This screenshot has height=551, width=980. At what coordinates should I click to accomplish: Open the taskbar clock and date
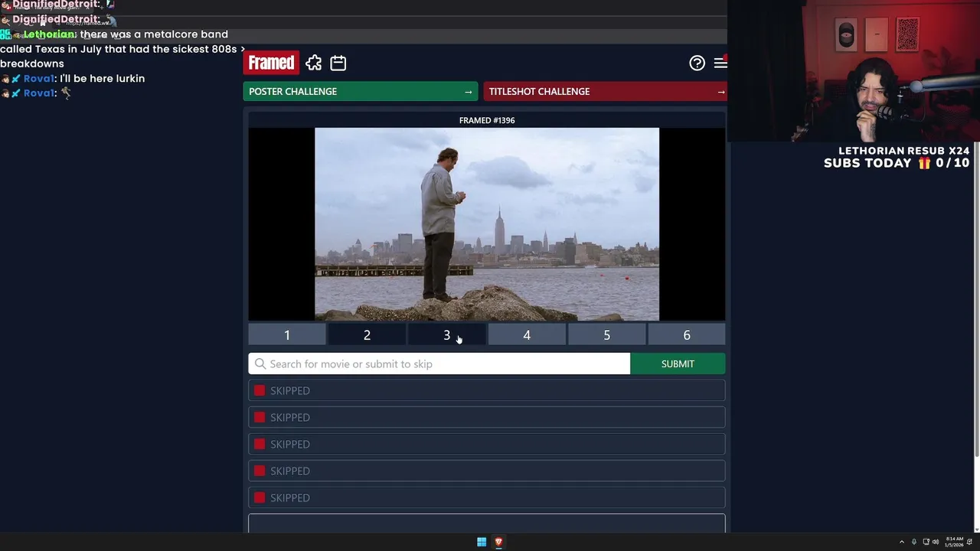pyautogui.click(x=954, y=542)
